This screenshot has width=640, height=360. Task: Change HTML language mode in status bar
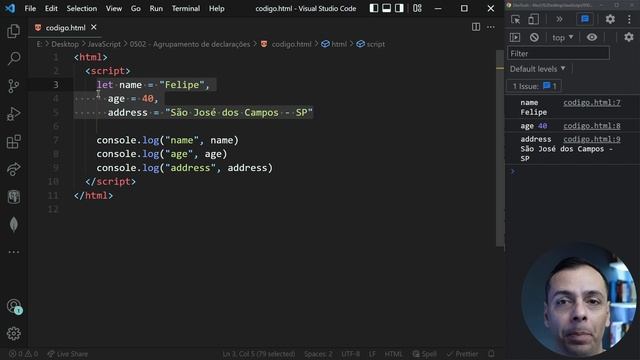pyautogui.click(x=393, y=354)
